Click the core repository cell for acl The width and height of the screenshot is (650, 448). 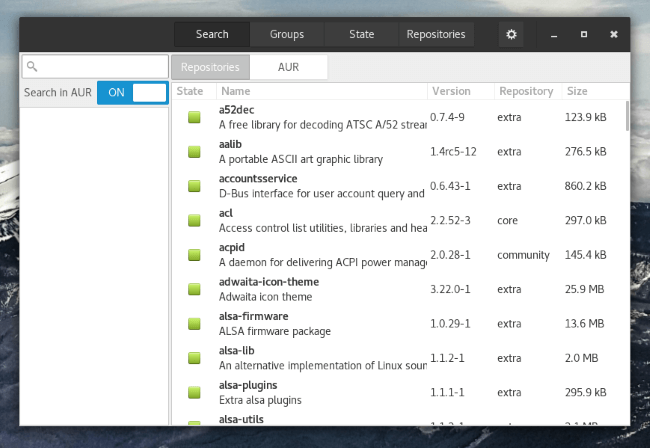tap(507, 220)
